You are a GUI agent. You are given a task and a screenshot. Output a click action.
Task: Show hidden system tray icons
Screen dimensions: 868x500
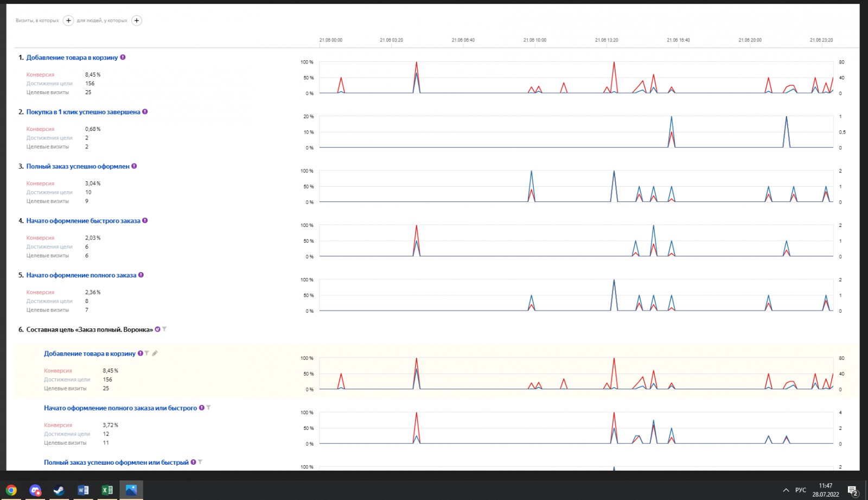pyautogui.click(x=786, y=490)
